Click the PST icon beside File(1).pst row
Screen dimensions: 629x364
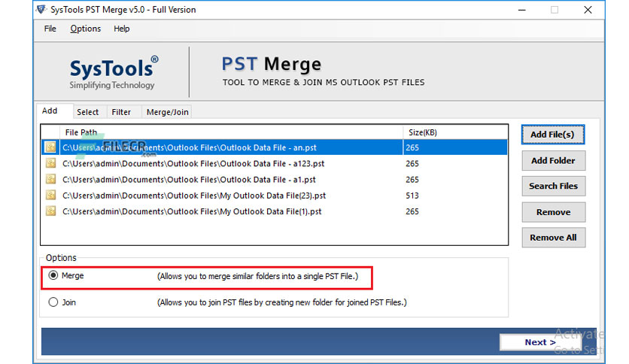coord(50,211)
